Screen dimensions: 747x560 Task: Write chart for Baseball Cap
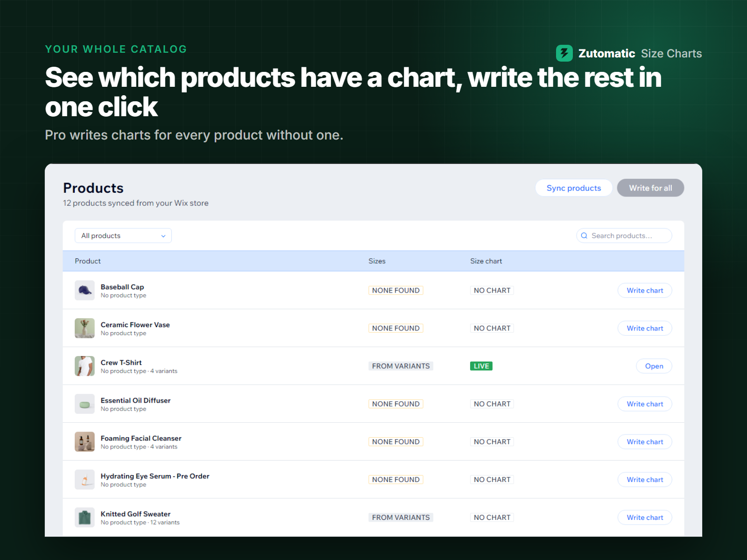(645, 290)
